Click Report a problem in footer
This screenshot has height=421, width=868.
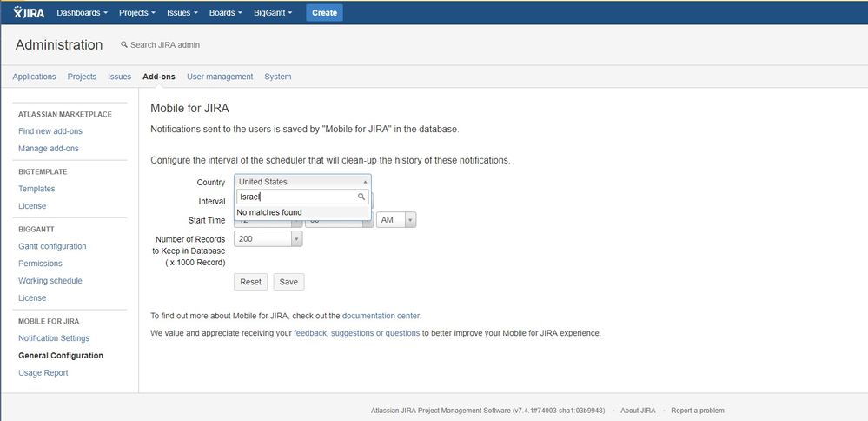pyautogui.click(x=698, y=411)
